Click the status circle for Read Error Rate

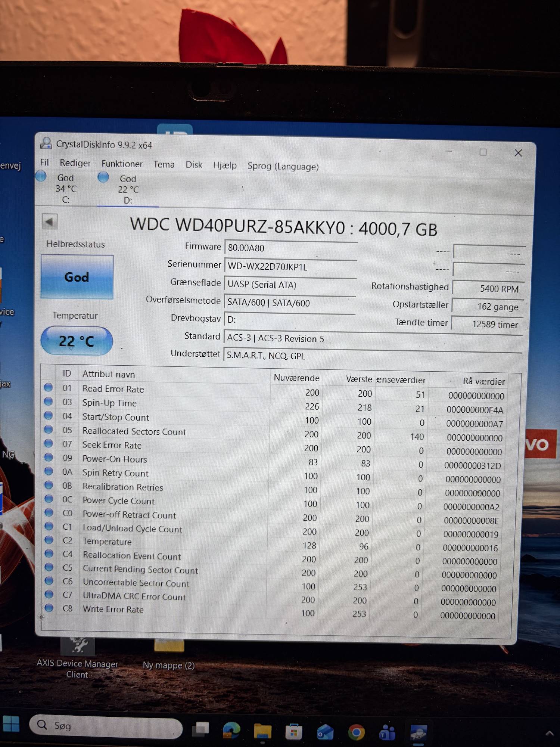(48, 387)
